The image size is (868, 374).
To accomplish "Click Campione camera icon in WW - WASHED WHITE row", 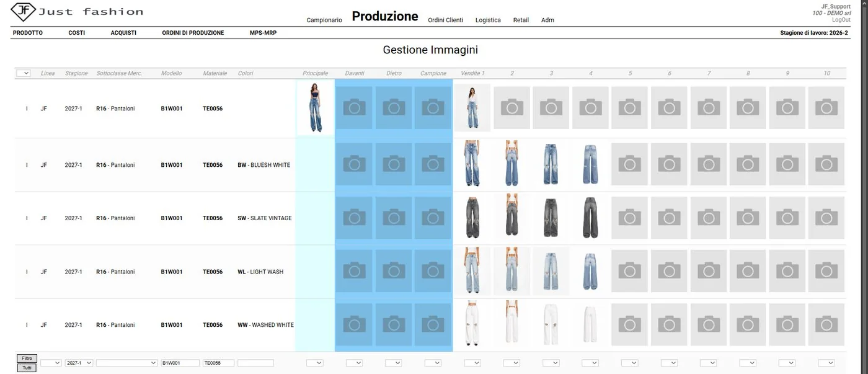I will click(433, 324).
